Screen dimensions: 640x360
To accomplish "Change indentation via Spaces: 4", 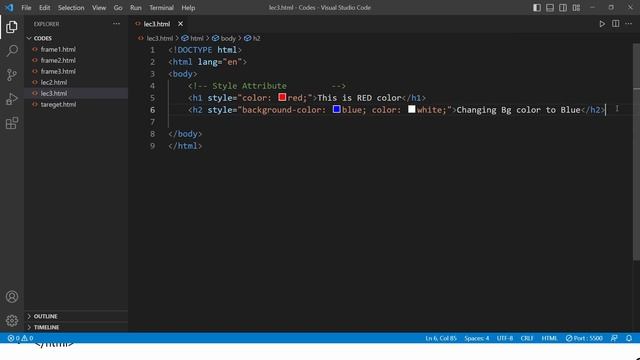I will 476,338.
